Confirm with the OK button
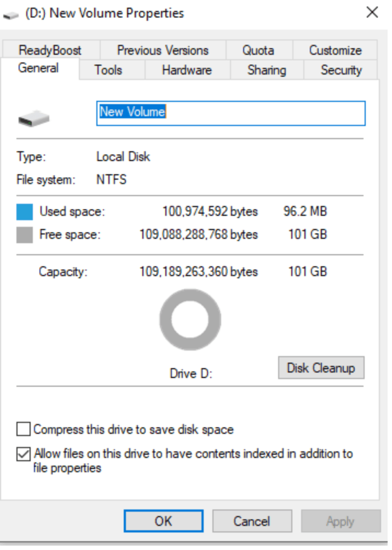This screenshot has height=550, width=392. [x=163, y=522]
